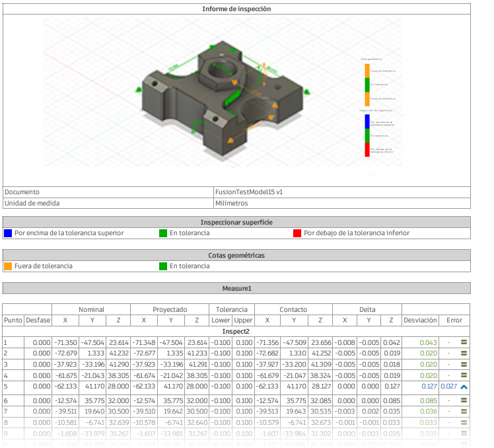Click the 0.127 deviation value in row 5
This screenshot has height=448, width=494.
click(429, 386)
